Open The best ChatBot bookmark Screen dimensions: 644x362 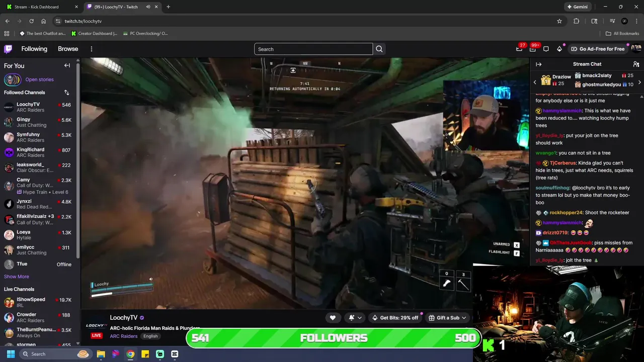click(x=43, y=34)
